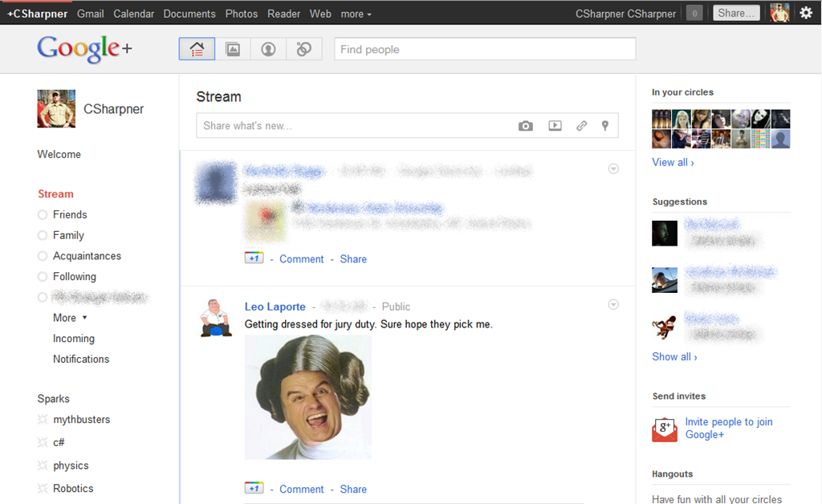822x504 pixels.
Task: Open the Photos toolbar icon
Action: coord(233,49)
